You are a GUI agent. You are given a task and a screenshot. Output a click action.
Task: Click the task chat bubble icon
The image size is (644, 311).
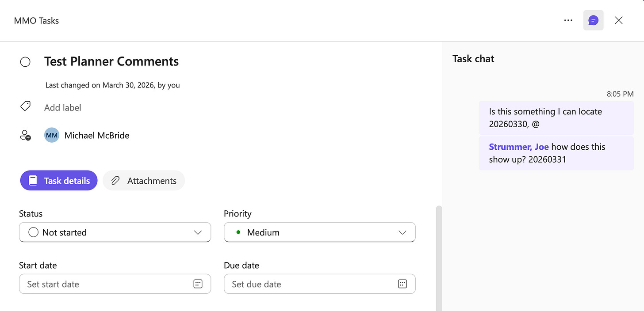(x=593, y=20)
